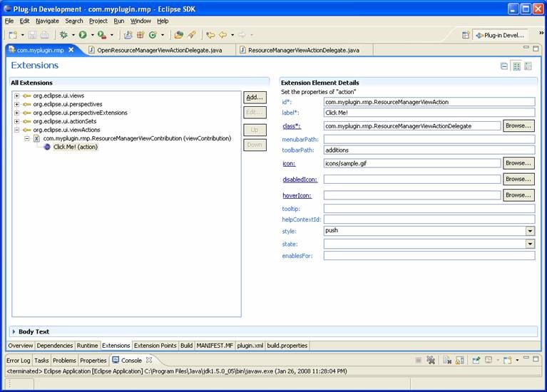Viewport: 547px width, 392px height.
Task: Click the New wizard toolbar icon
Action: pos(13,35)
